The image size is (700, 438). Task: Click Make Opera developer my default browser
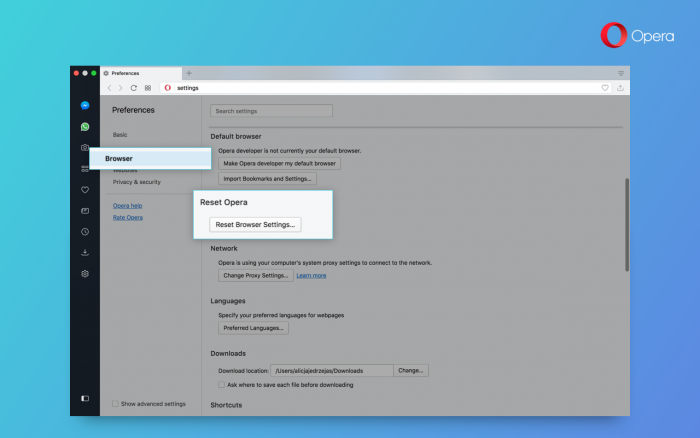(x=279, y=163)
